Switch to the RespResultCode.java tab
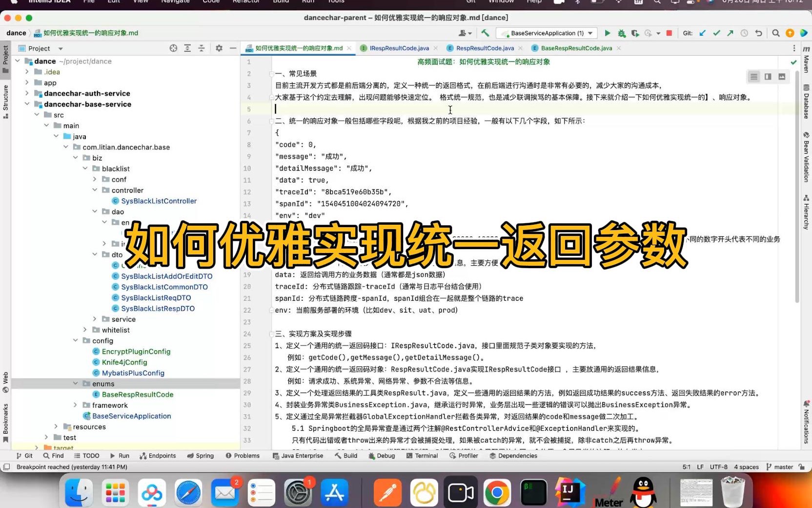 tap(485, 48)
